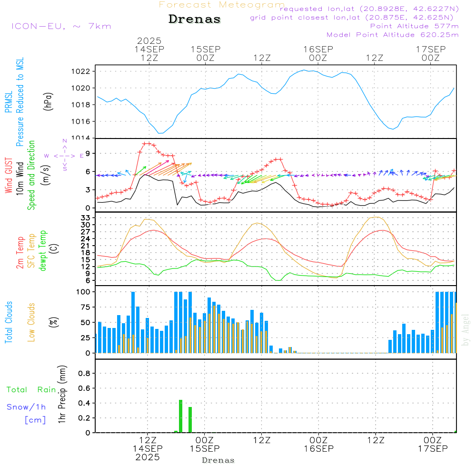
Task: Click the tallest green rain bar near 0.44
Action: click(x=180, y=416)
